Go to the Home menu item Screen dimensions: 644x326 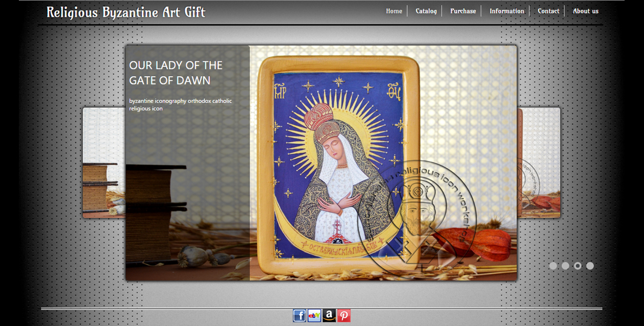tap(394, 11)
